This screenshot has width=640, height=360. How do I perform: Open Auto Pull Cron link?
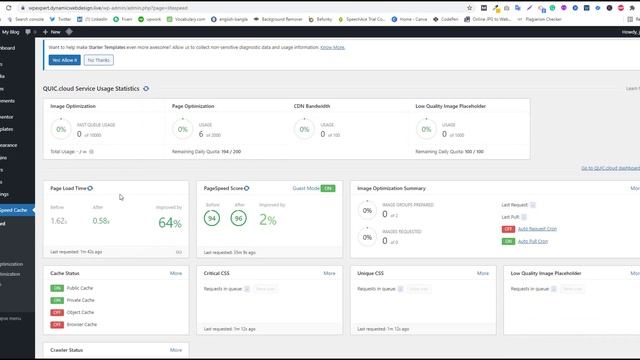pyautogui.click(x=533, y=241)
